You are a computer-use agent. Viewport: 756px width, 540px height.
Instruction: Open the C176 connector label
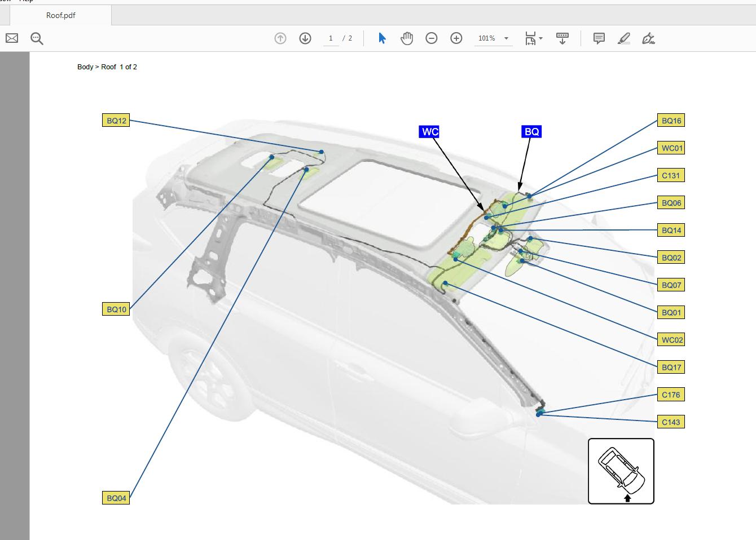pyautogui.click(x=671, y=395)
